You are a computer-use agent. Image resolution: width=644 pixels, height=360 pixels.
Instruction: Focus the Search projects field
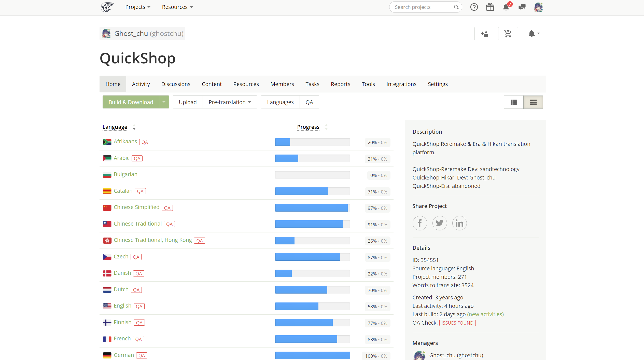coord(423,7)
